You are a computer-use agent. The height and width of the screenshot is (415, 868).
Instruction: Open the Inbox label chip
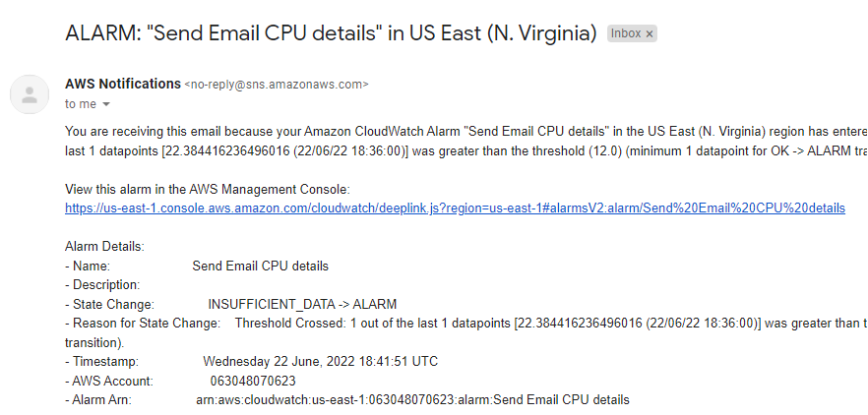(x=626, y=33)
